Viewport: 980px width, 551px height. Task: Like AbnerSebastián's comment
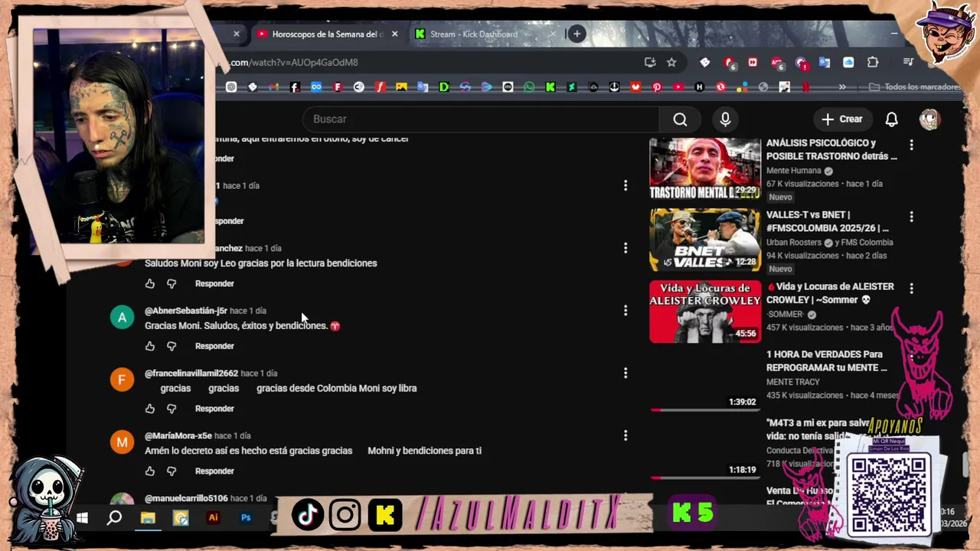point(150,346)
